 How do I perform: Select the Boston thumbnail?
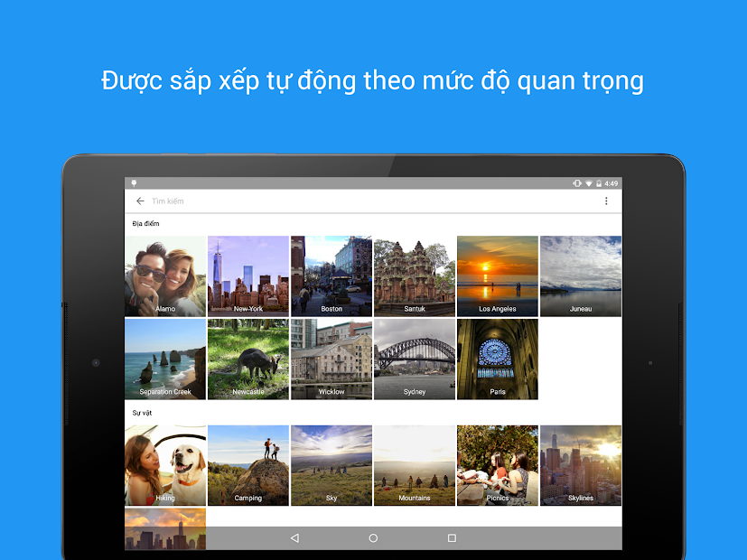pos(331,275)
